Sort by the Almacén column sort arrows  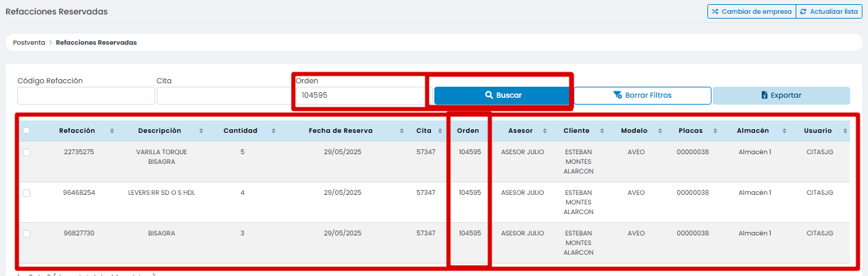(x=784, y=131)
